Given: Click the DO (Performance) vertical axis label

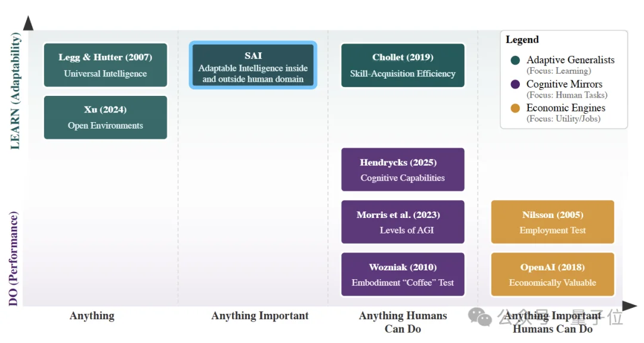Looking at the screenshot, I should coord(14,258).
